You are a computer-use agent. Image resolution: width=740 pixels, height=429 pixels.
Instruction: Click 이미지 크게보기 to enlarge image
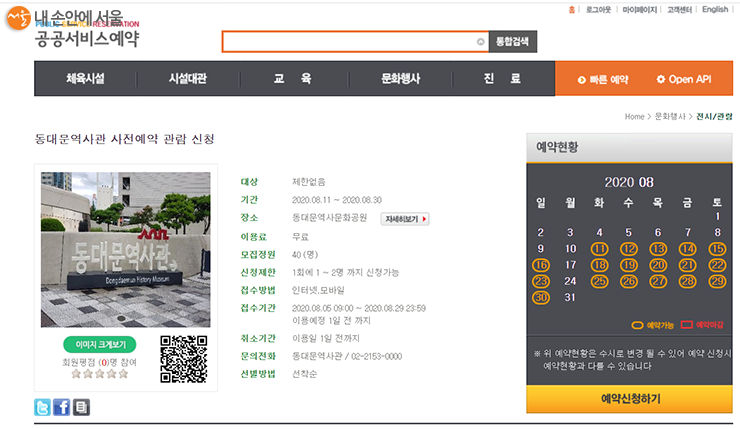[99, 345]
